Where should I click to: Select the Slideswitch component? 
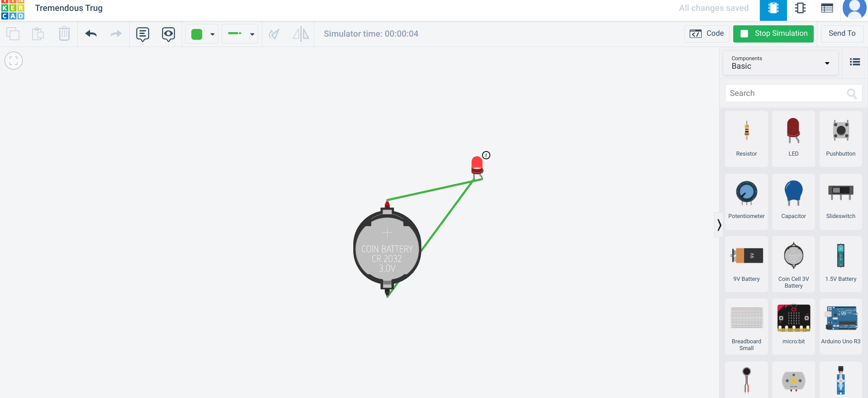point(840,201)
